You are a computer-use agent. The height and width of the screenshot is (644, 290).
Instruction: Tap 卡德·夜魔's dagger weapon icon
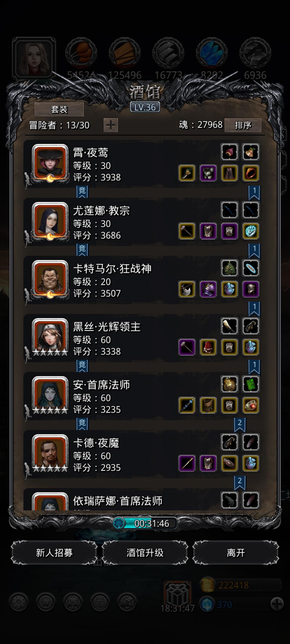[187, 463]
